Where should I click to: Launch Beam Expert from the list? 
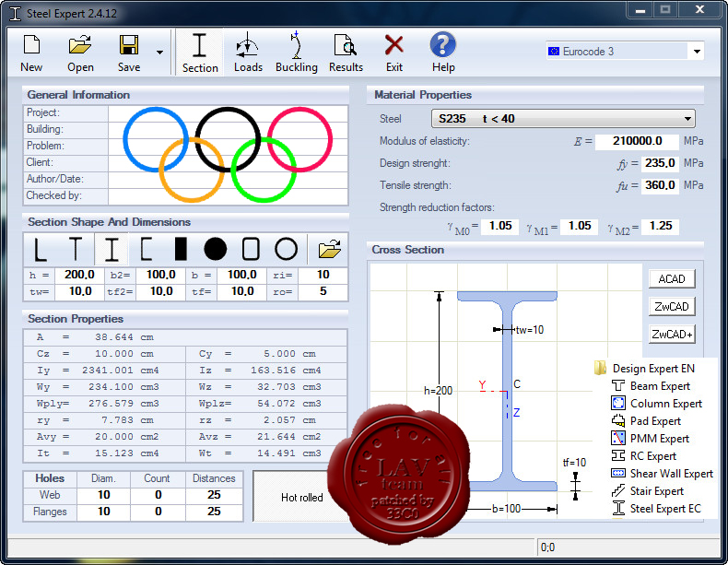651,386
